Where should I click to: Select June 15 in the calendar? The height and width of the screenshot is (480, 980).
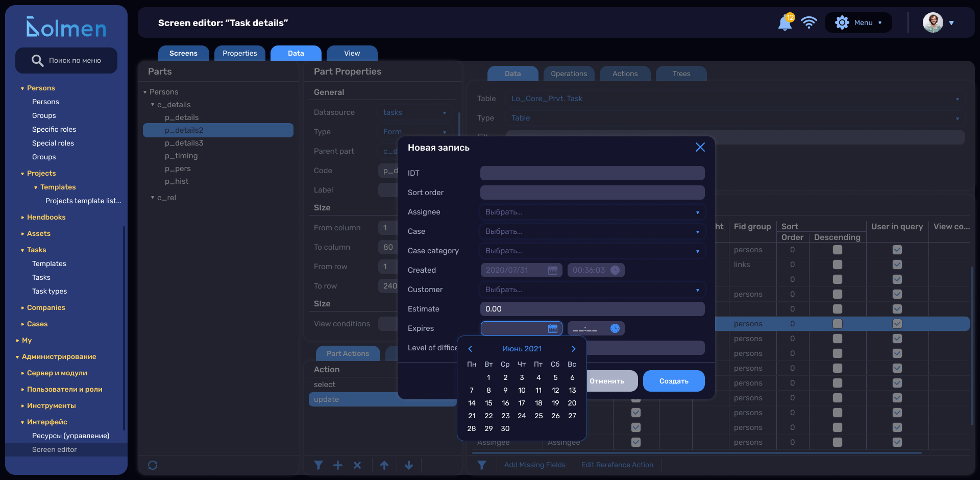488,403
